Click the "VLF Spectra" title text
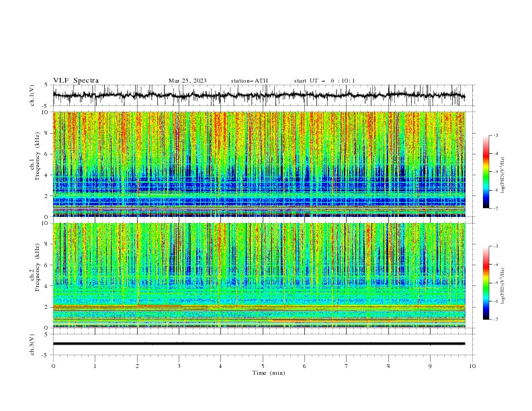Screen dimensions: 532x411 click(x=76, y=81)
